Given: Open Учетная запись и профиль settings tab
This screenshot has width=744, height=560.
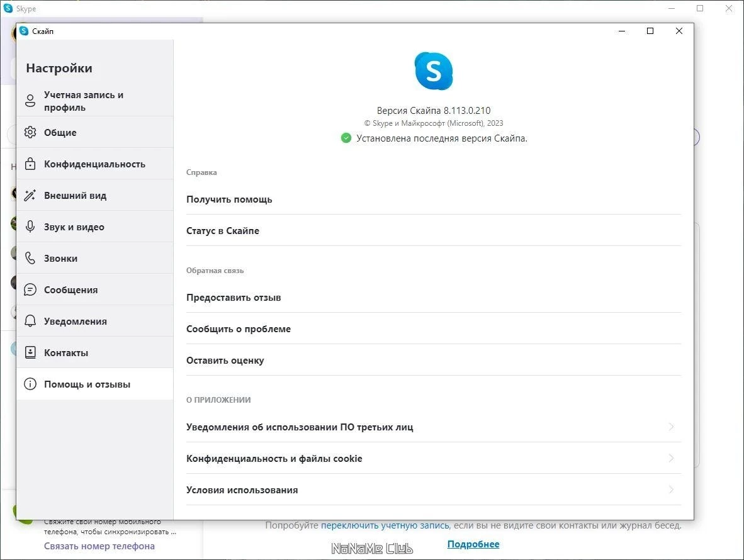Looking at the screenshot, I should (95, 101).
